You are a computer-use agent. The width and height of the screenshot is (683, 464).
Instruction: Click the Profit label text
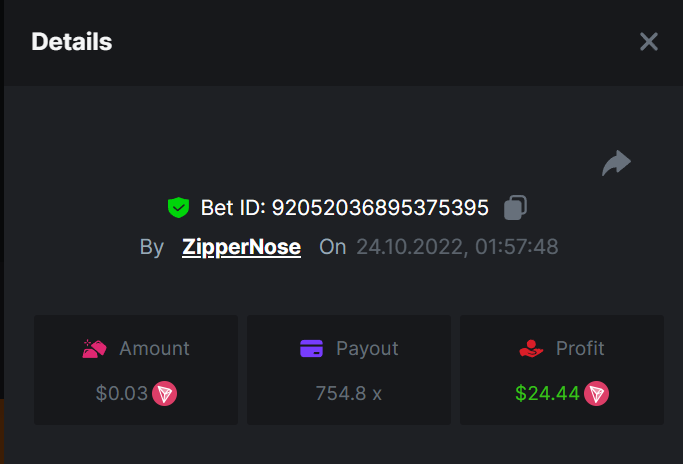pos(580,349)
